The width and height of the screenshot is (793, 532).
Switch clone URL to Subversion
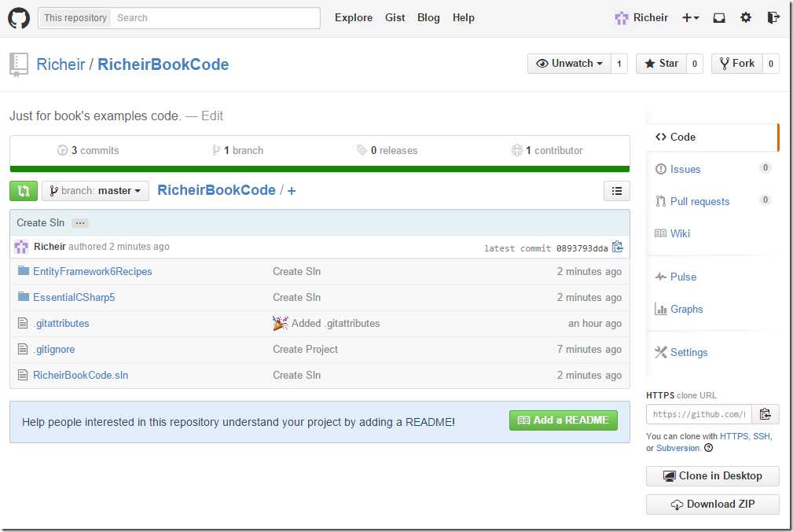click(677, 448)
